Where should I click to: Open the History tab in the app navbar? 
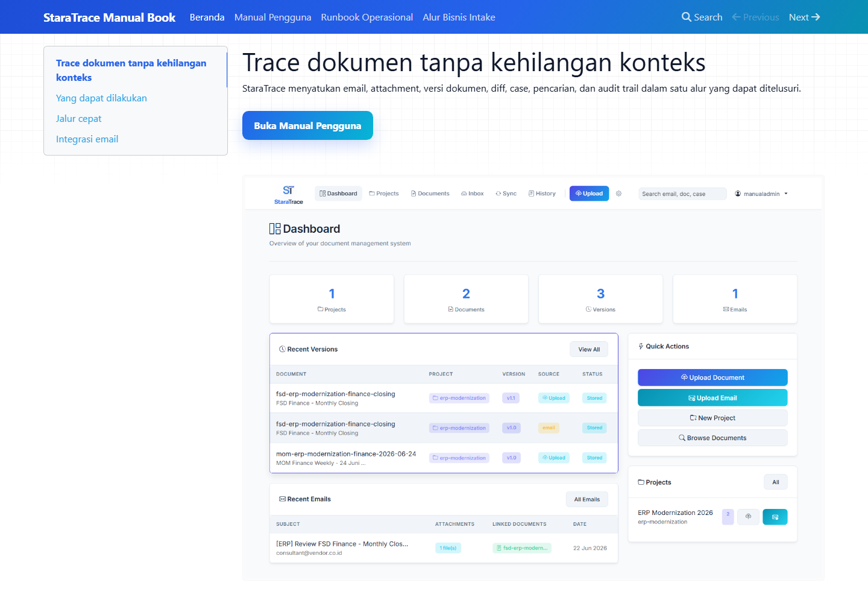(542, 194)
